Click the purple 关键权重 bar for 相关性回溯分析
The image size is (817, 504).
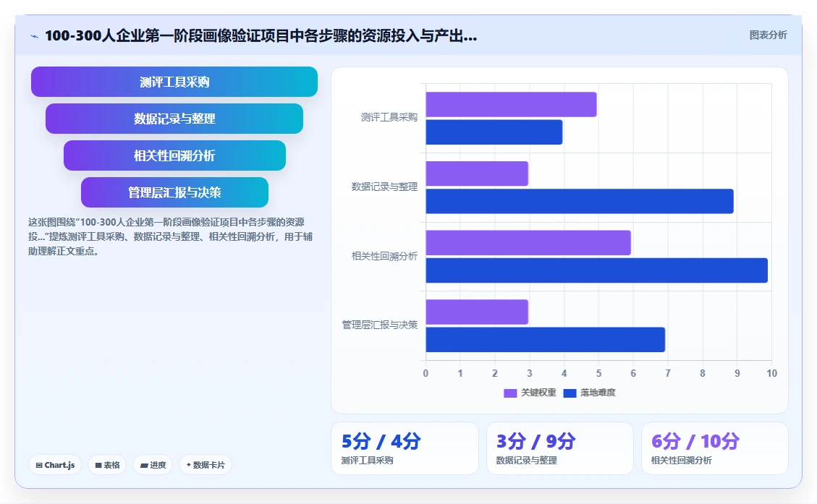point(528,243)
